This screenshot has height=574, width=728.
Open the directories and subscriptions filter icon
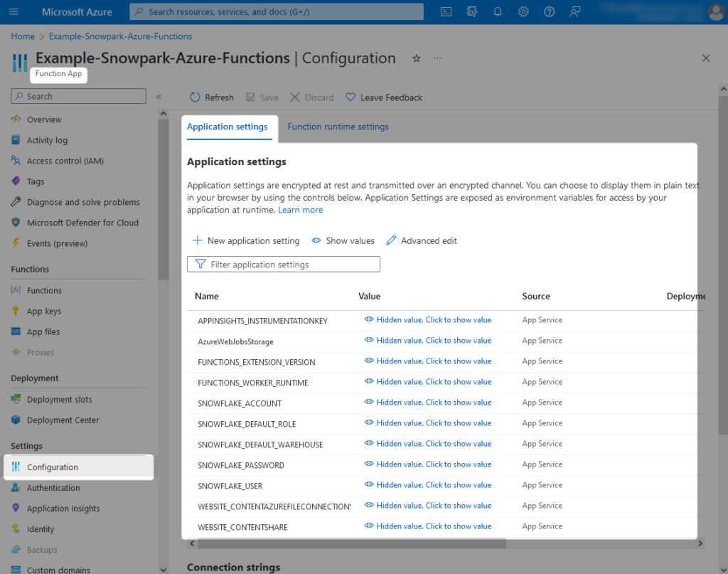(471, 11)
